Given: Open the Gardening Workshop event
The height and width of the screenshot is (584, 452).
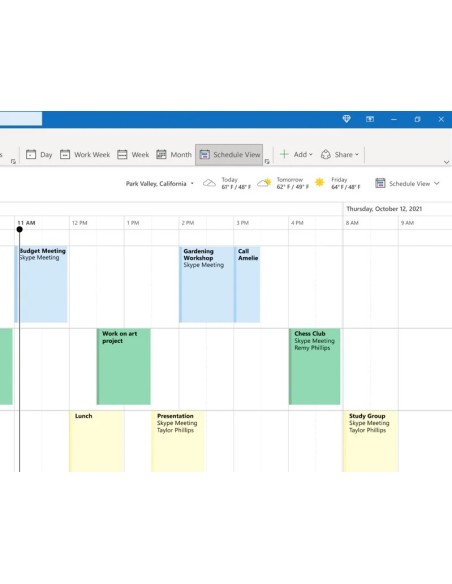Looking at the screenshot, I should tap(207, 284).
